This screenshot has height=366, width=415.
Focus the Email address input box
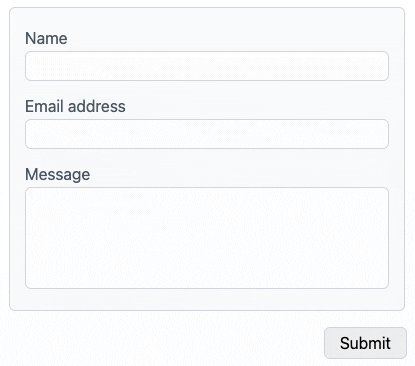click(207, 134)
